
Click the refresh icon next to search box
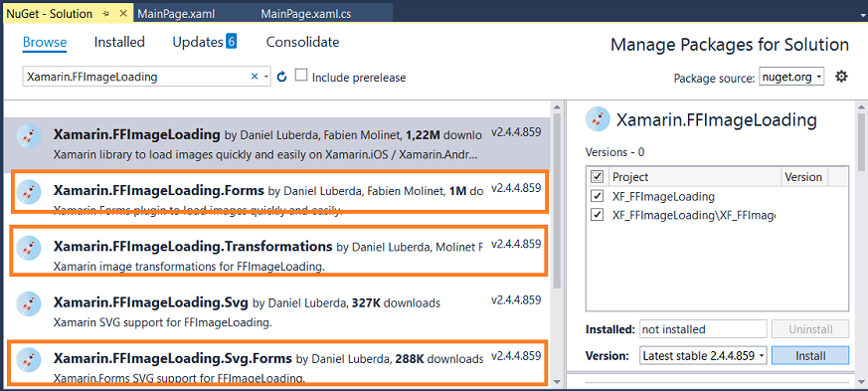click(281, 77)
